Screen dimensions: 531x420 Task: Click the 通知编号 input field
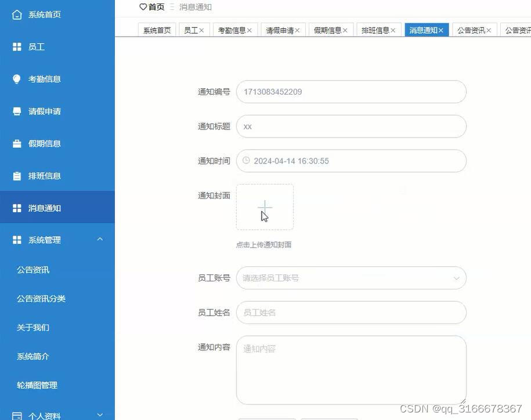(351, 92)
